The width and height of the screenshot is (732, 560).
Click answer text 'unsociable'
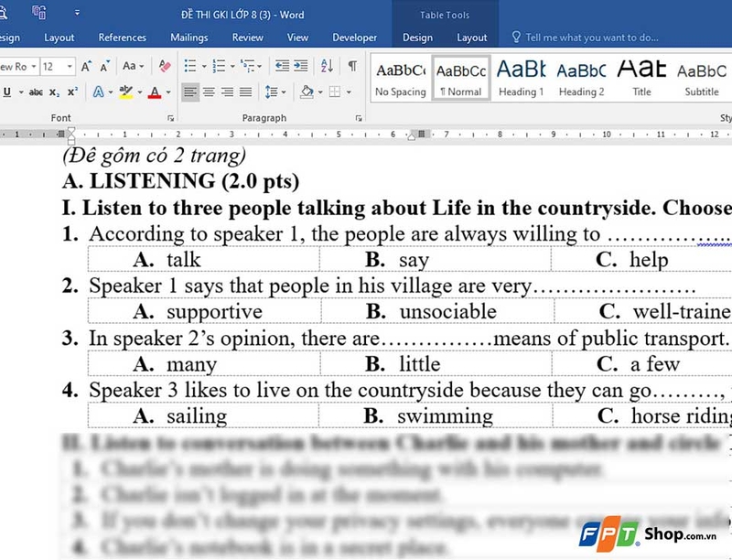[448, 312]
